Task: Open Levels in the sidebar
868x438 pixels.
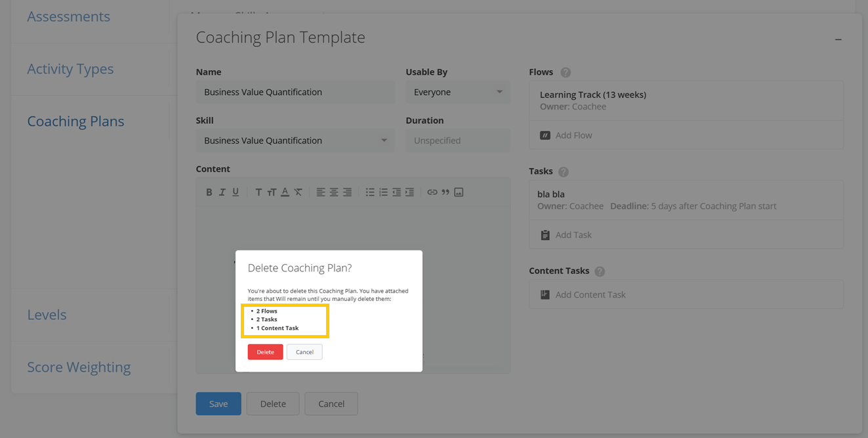Action: (x=47, y=315)
